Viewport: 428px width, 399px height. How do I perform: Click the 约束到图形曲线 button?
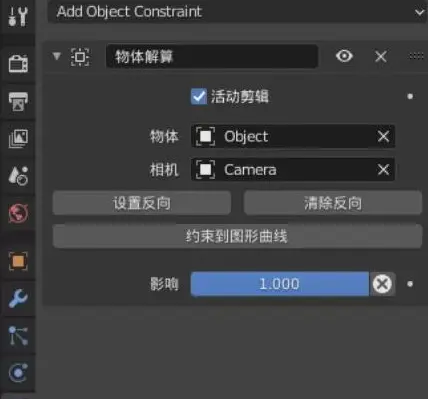237,236
